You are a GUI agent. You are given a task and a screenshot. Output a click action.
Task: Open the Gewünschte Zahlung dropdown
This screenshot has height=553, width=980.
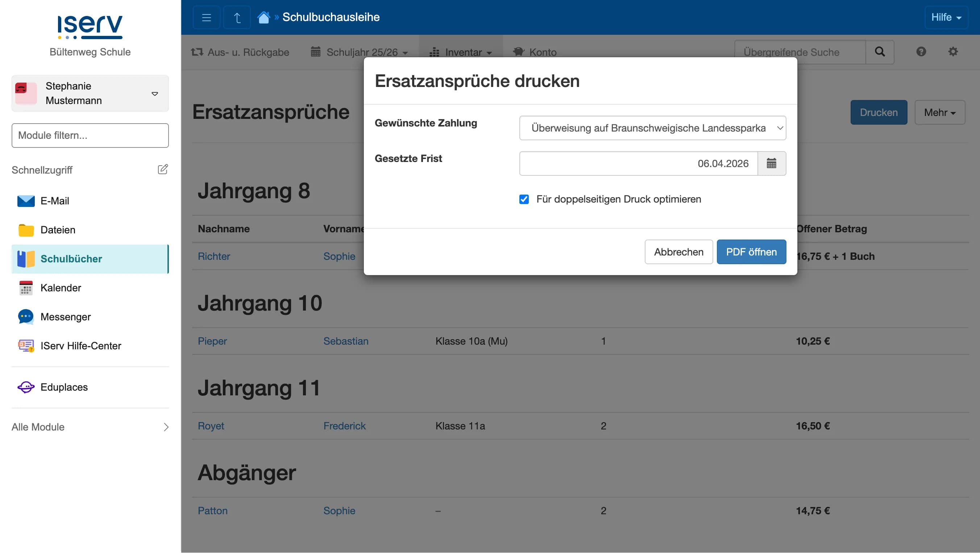point(652,128)
